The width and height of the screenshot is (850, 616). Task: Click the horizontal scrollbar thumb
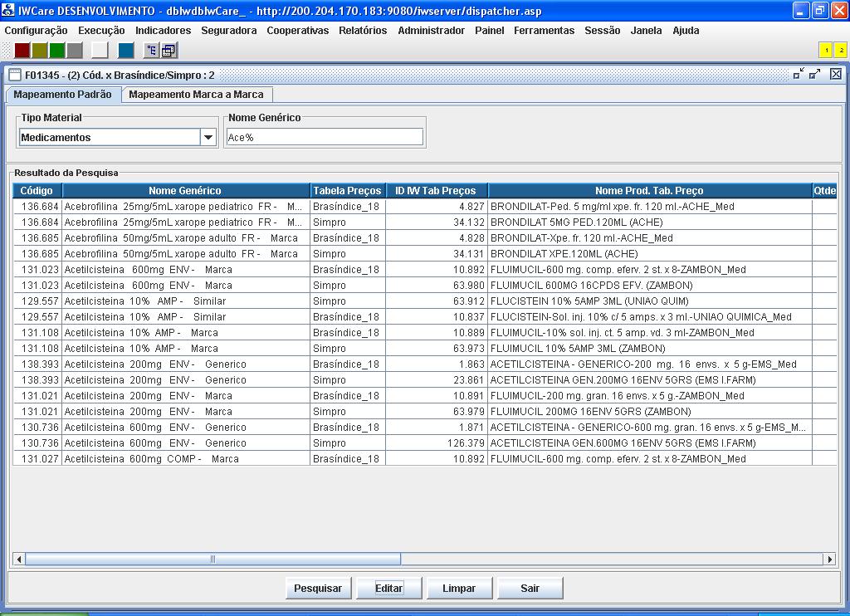(212, 559)
